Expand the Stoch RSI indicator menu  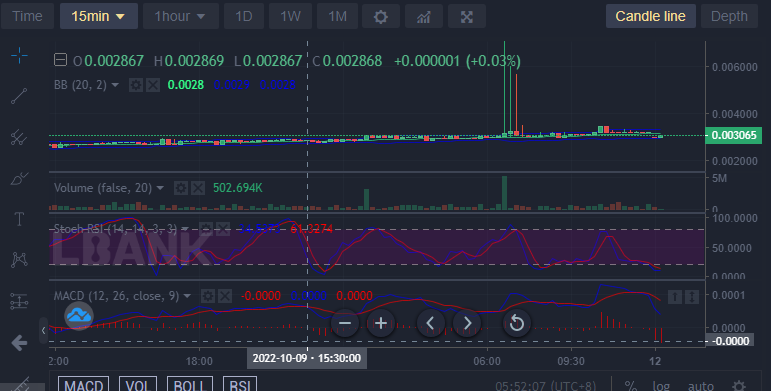point(185,229)
